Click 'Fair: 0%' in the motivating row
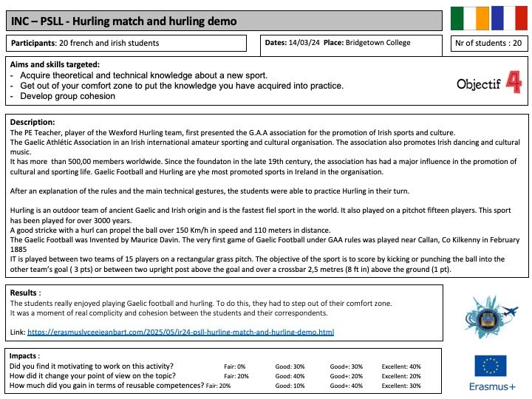 click(234, 366)
